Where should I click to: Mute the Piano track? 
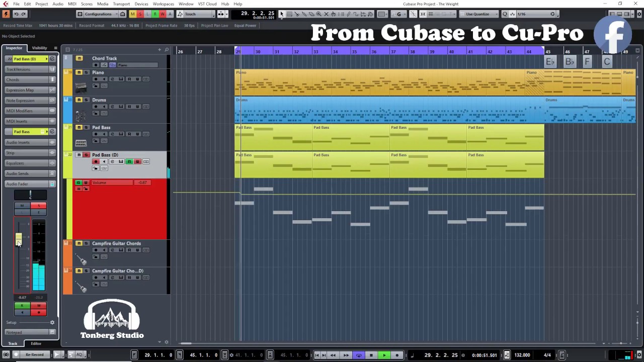point(79,72)
